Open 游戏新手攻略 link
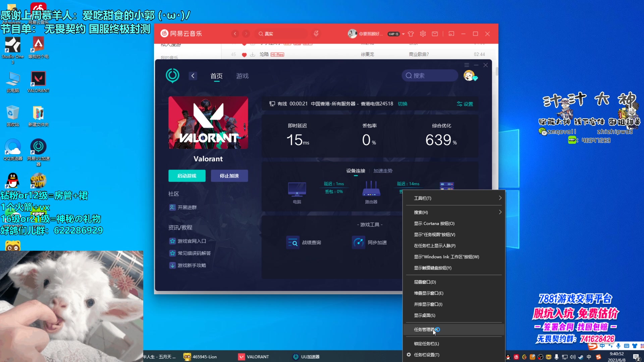644x362 pixels. pyautogui.click(x=188, y=265)
